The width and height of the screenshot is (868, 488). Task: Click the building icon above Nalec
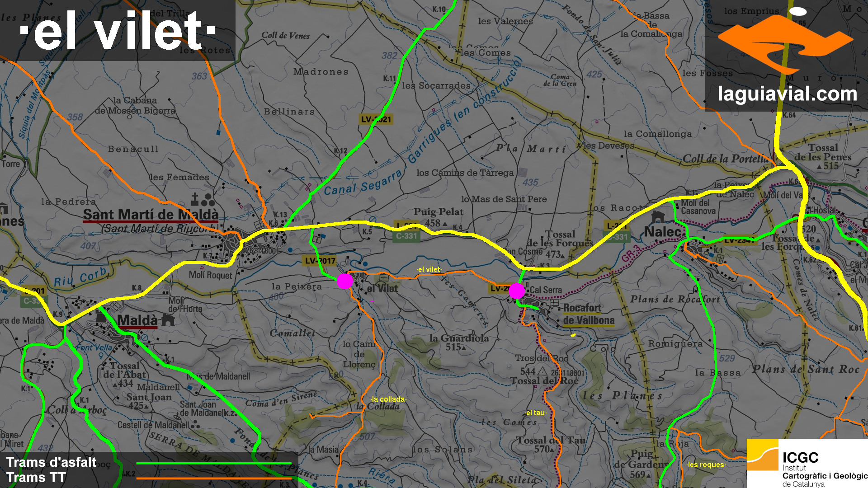coord(658,217)
